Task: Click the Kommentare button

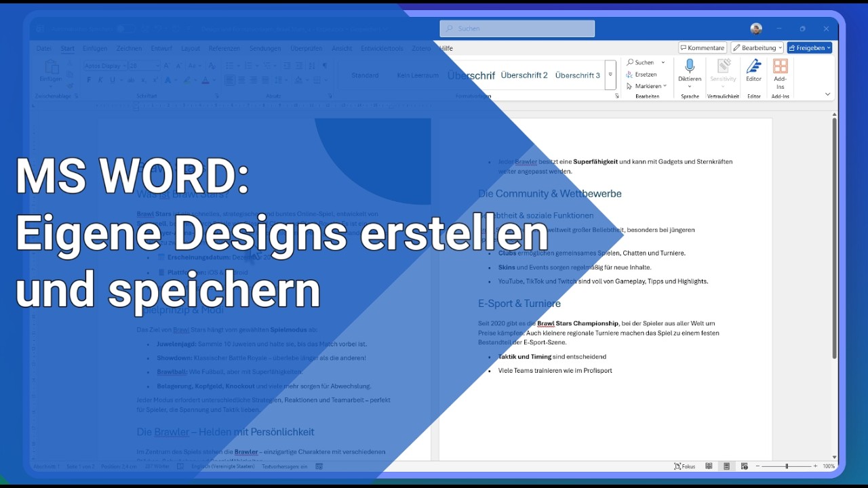Action: click(703, 47)
